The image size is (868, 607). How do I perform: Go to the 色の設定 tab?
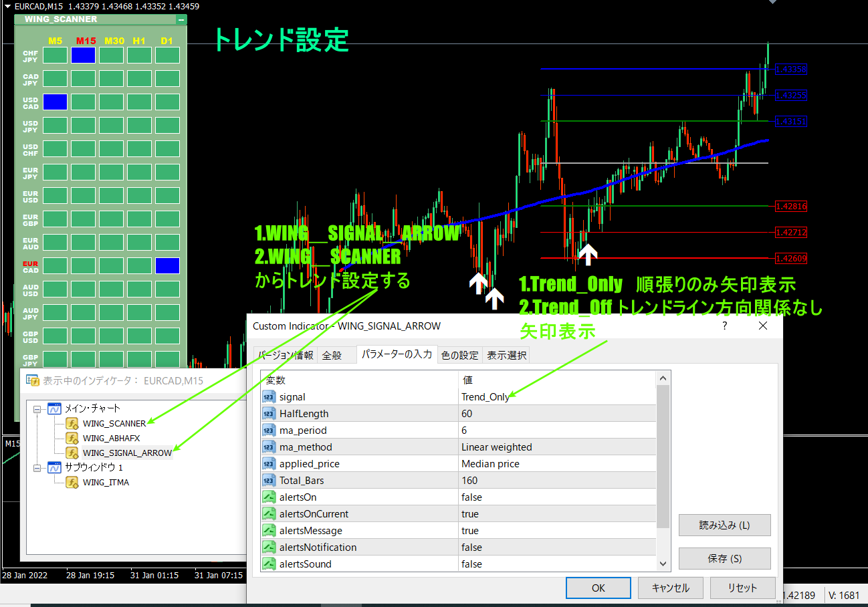coord(459,356)
